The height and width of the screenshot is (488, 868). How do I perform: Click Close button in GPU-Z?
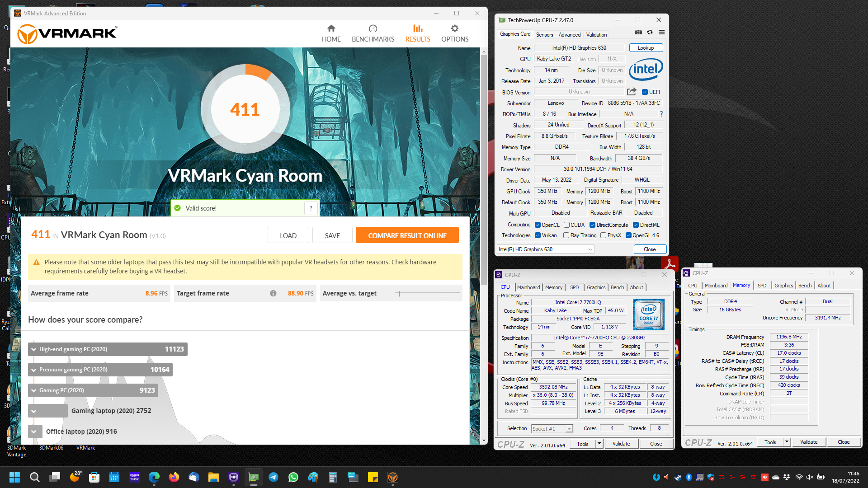pos(650,249)
